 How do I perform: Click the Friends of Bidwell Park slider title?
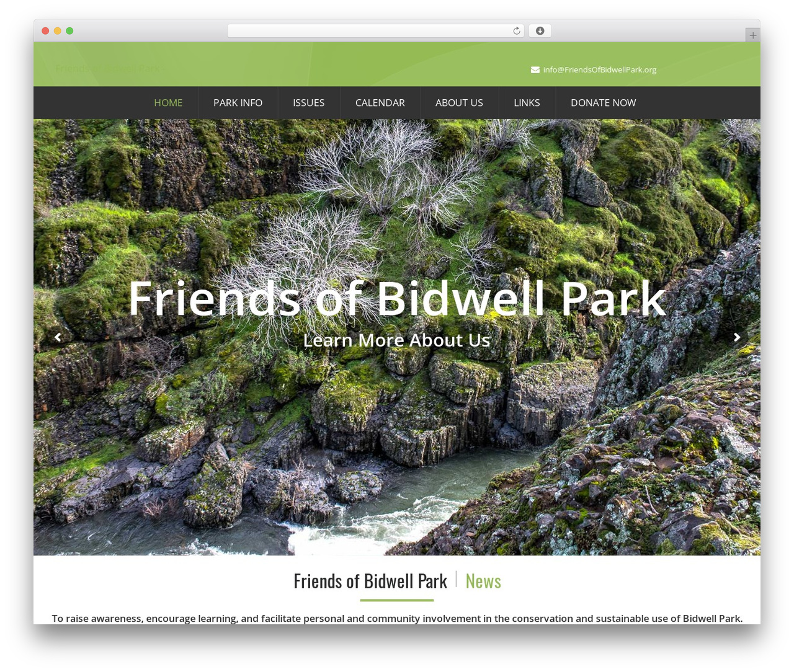397,298
